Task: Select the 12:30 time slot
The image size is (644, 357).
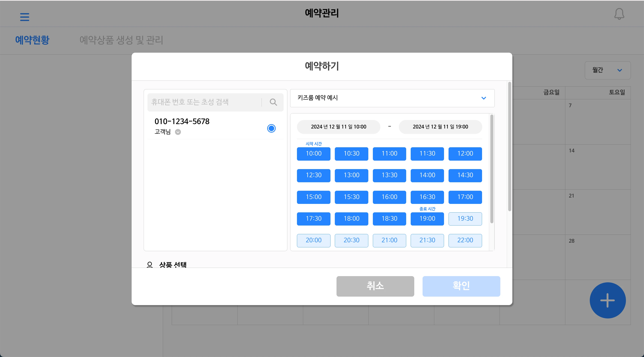Action: (314, 175)
